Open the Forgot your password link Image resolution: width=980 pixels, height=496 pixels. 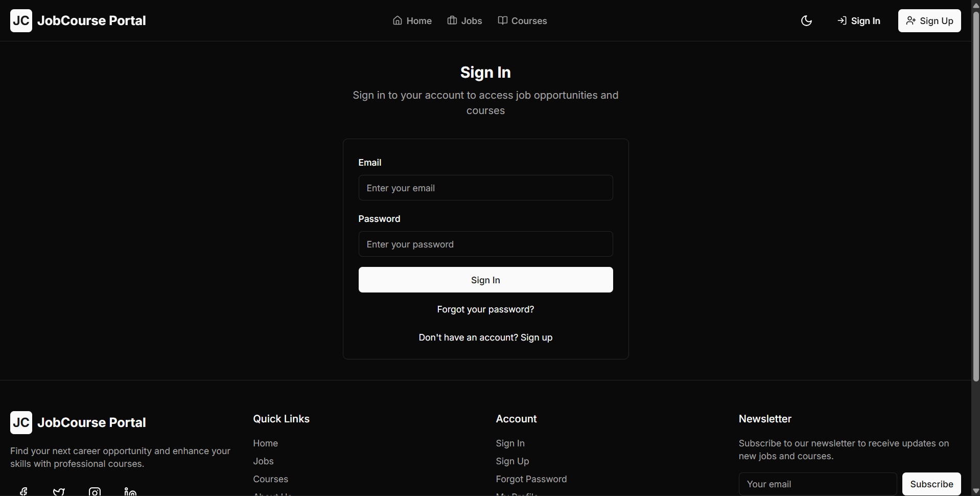click(485, 309)
